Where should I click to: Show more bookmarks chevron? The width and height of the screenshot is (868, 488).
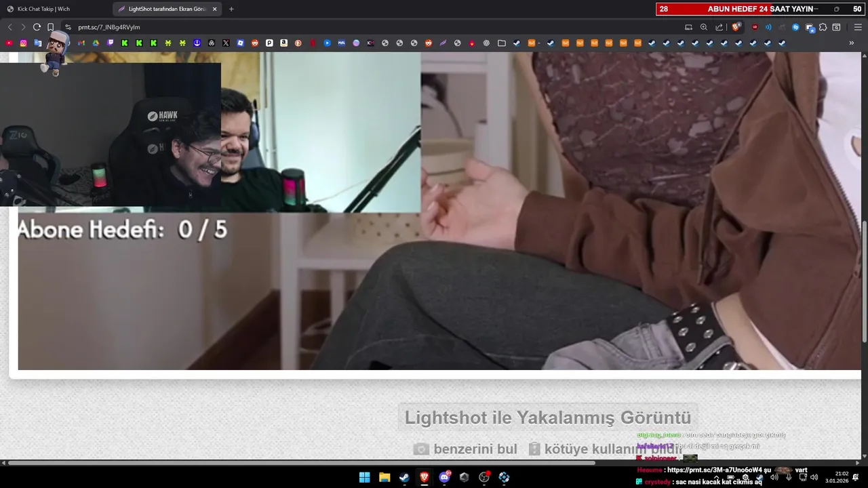pyautogui.click(x=852, y=43)
